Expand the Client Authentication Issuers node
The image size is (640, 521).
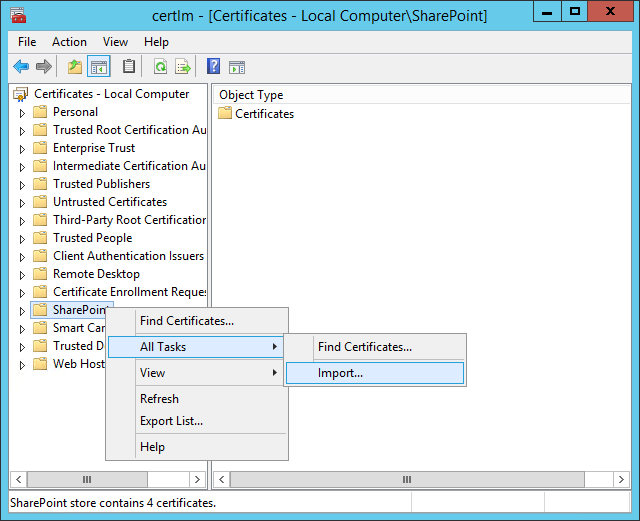coord(22,257)
